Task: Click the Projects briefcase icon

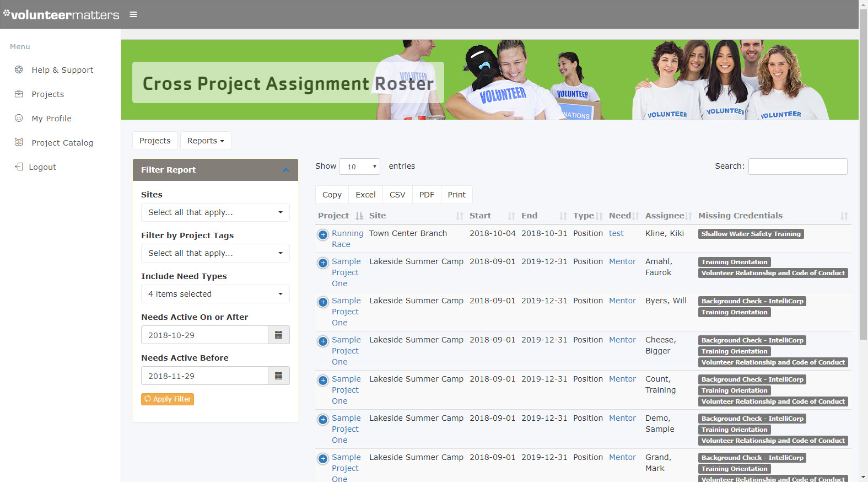Action: click(x=19, y=94)
